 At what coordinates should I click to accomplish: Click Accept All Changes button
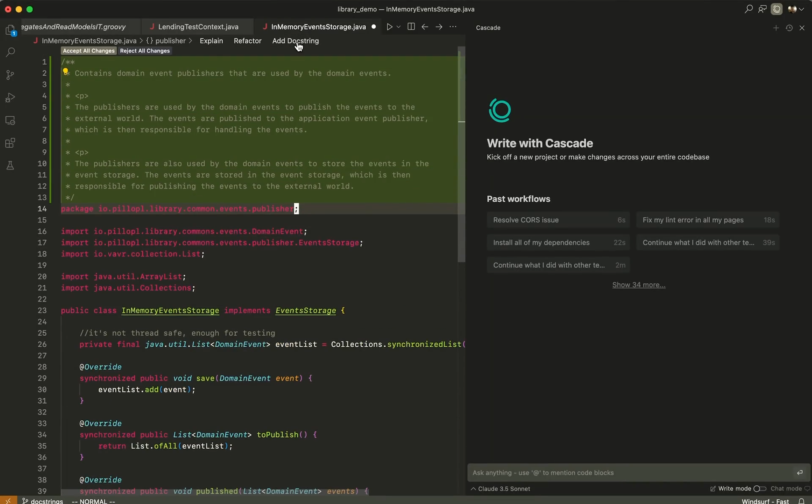(89, 51)
